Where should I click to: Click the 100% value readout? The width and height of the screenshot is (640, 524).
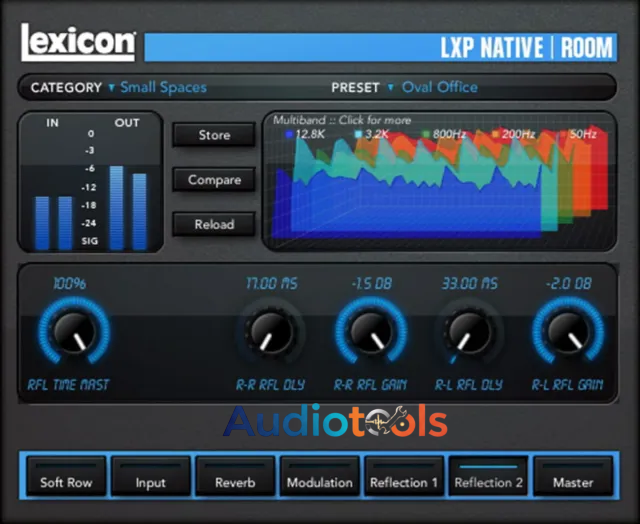(70, 284)
